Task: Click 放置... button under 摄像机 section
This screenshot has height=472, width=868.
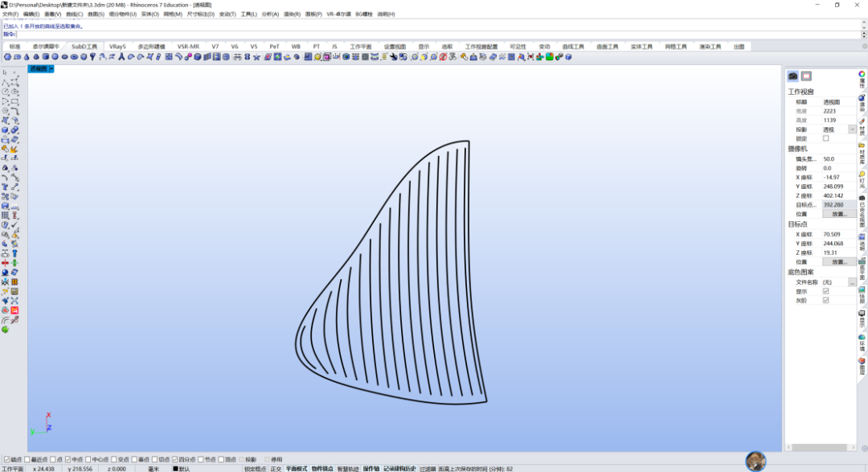Action: click(838, 214)
